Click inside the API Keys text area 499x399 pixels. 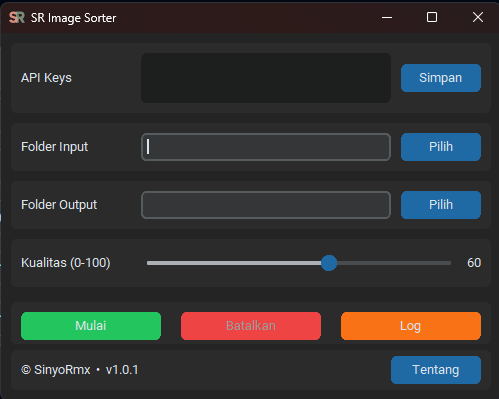[x=266, y=78]
